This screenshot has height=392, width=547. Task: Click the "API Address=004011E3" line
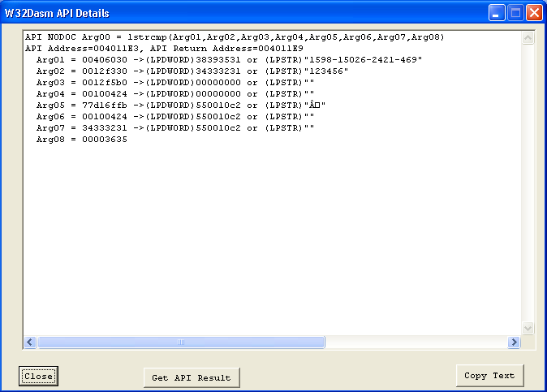tap(164, 49)
